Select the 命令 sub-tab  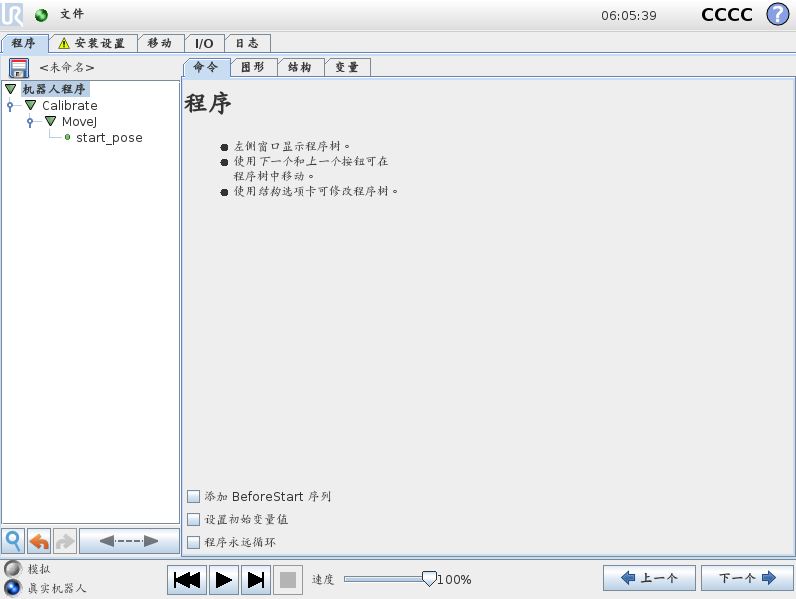[x=206, y=67]
